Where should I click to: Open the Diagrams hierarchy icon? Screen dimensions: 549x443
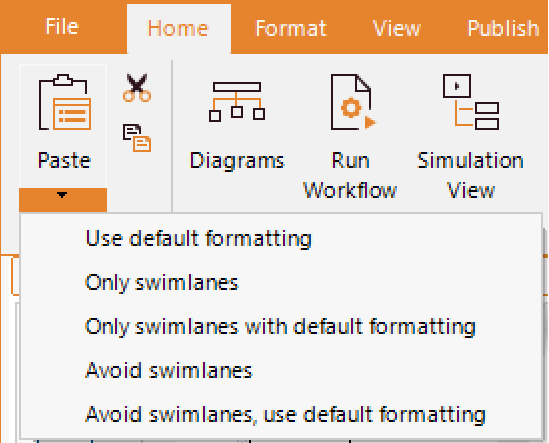point(237,102)
